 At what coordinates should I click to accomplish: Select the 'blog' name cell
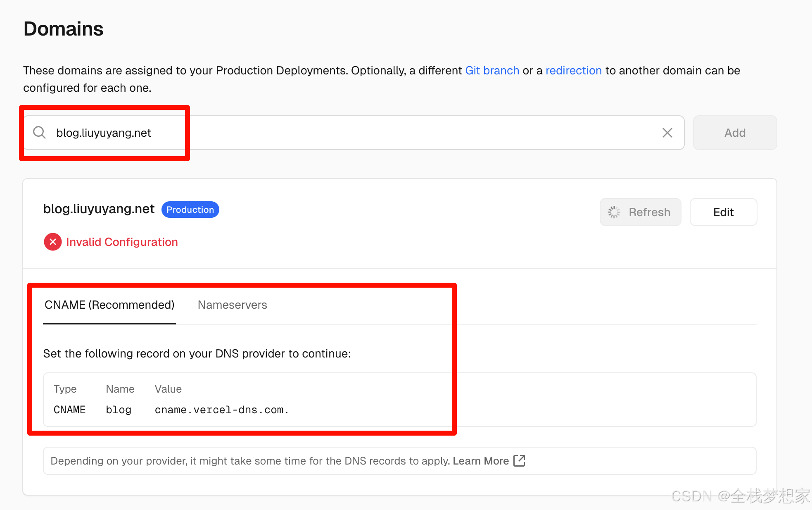119,410
